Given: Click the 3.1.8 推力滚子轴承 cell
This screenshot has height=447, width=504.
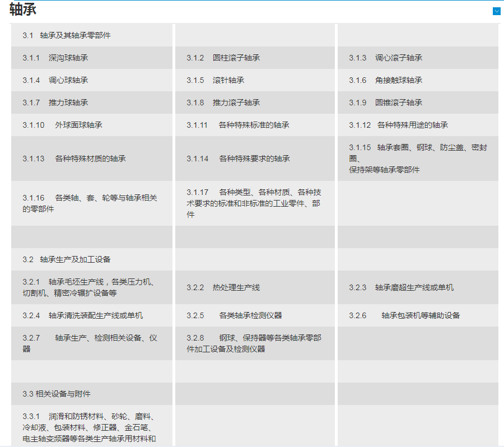Looking at the screenshot, I should [x=255, y=103].
